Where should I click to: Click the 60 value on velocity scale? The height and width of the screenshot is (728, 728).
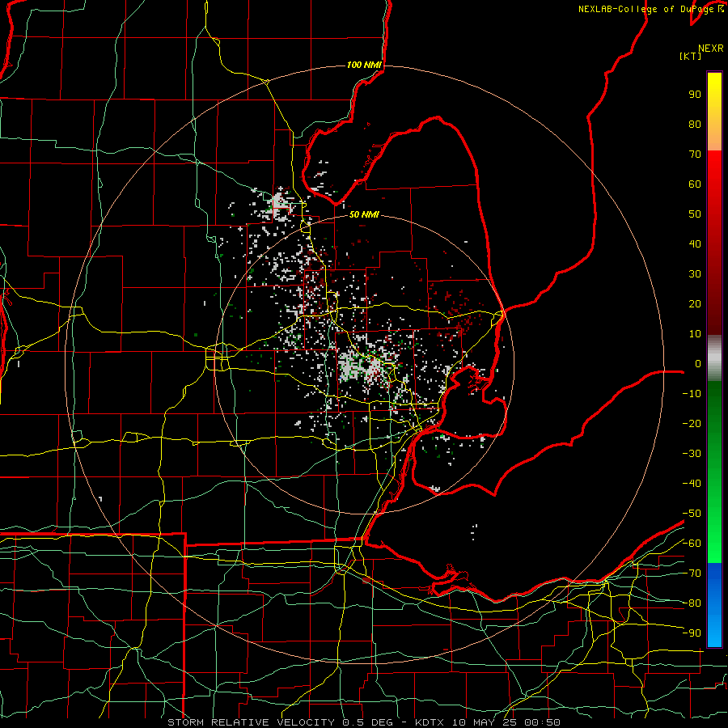(695, 184)
